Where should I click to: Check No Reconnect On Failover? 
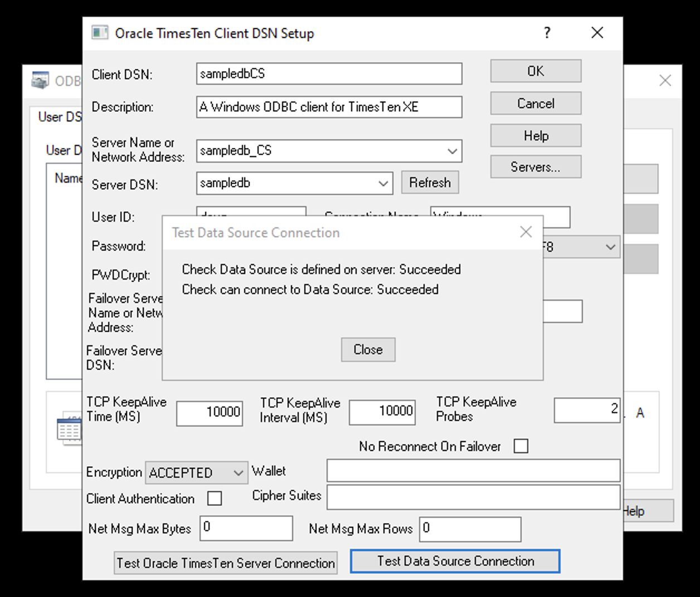(521, 446)
